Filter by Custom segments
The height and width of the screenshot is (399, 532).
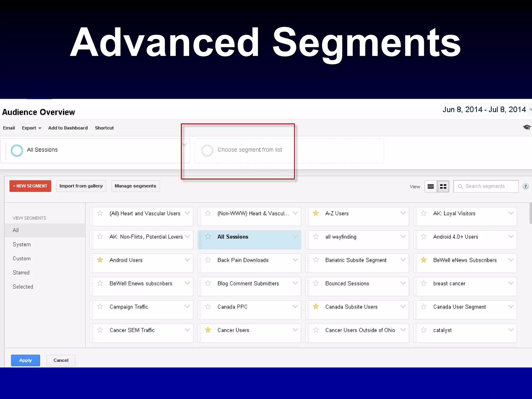tap(22, 258)
